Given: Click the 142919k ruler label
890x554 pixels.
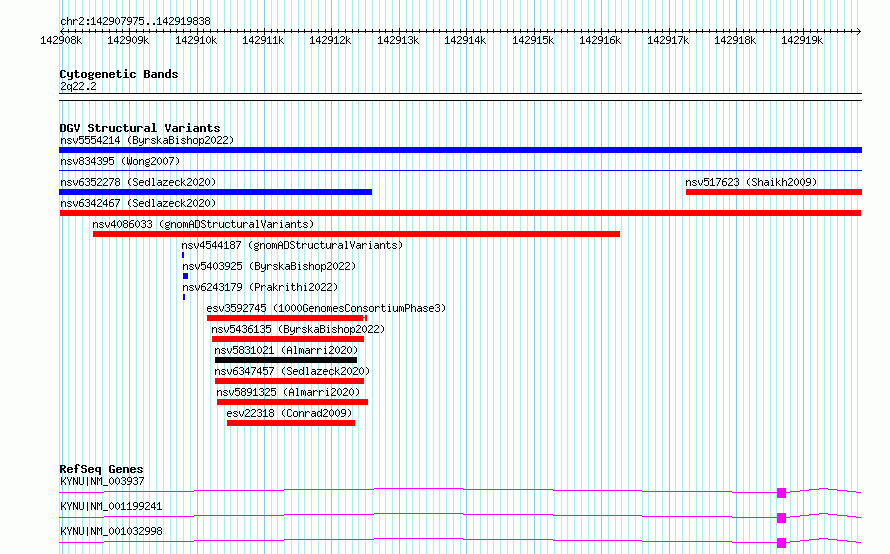Looking at the screenshot, I should [x=802, y=40].
